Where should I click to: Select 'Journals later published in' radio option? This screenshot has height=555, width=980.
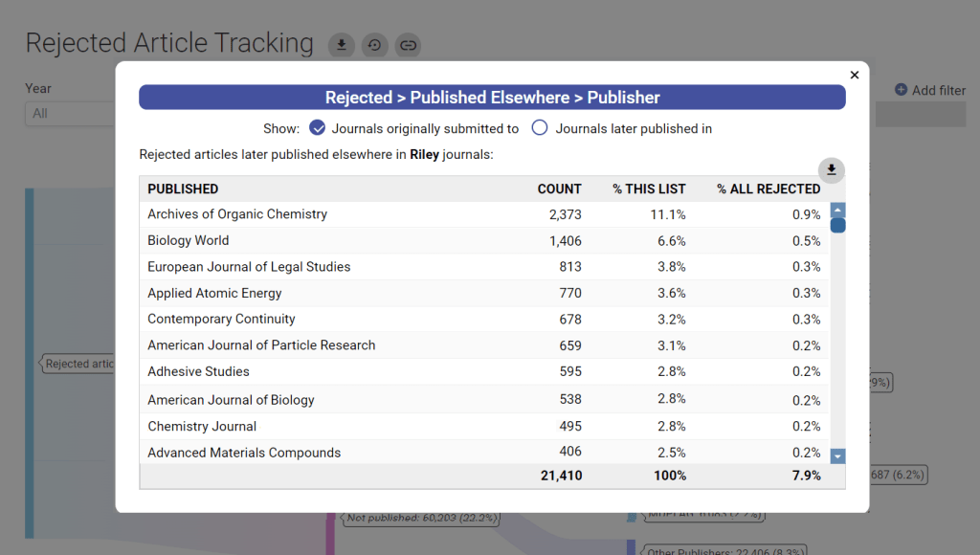(x=540, y=128)
